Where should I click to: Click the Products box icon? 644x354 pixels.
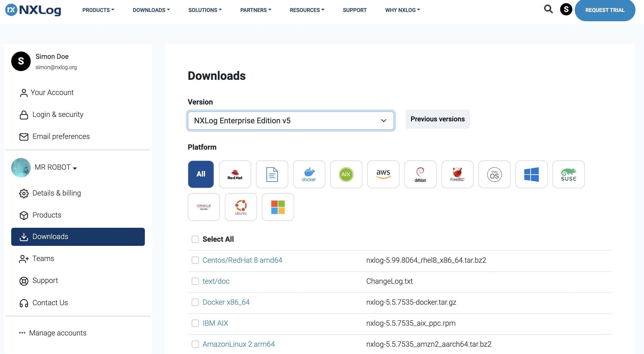24,215
